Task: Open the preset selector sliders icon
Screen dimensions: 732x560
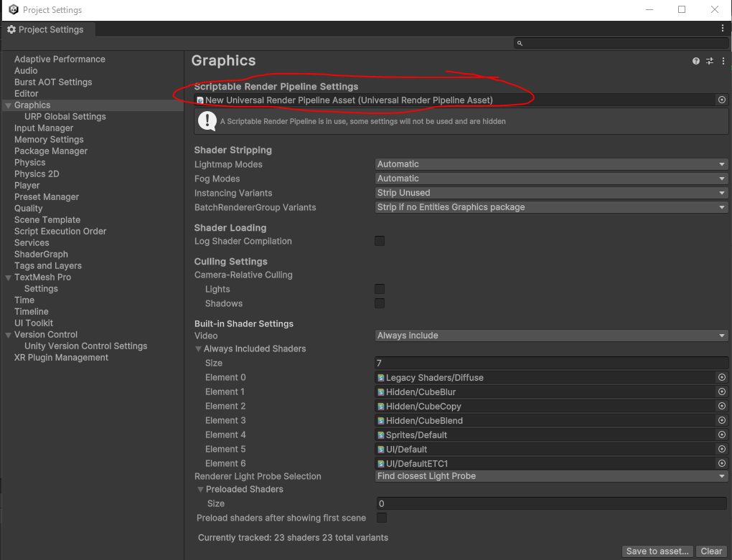Action: 709,61
